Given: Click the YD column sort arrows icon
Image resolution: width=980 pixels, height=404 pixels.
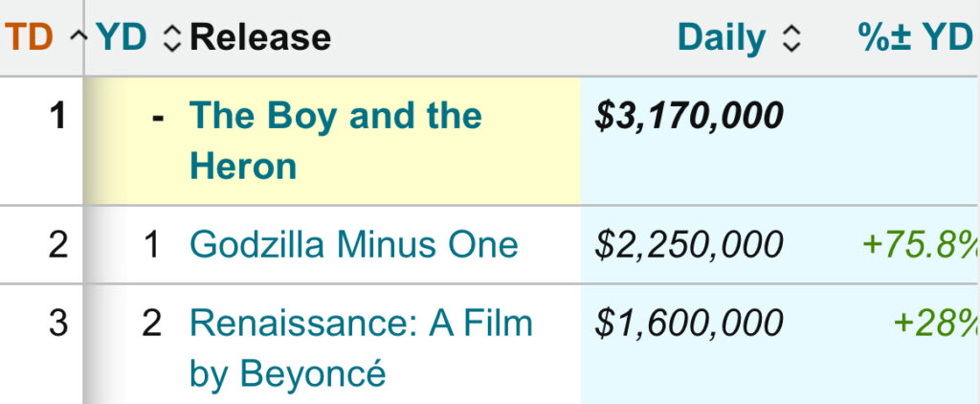Looking at the screenshot, I should (x=171, y=38).
